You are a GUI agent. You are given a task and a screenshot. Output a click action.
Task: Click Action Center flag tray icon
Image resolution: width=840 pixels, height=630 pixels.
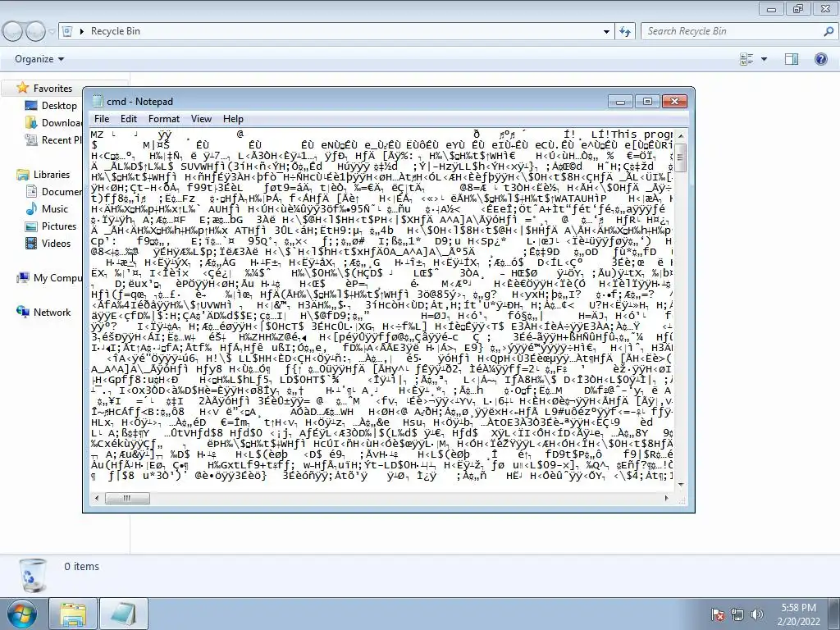717,614
